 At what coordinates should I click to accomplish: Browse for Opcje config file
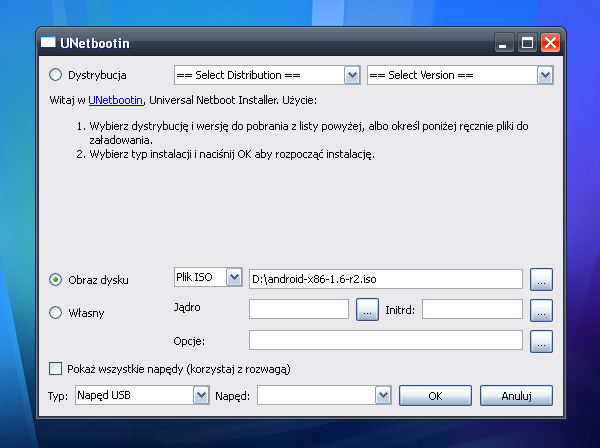click(541, 341)
